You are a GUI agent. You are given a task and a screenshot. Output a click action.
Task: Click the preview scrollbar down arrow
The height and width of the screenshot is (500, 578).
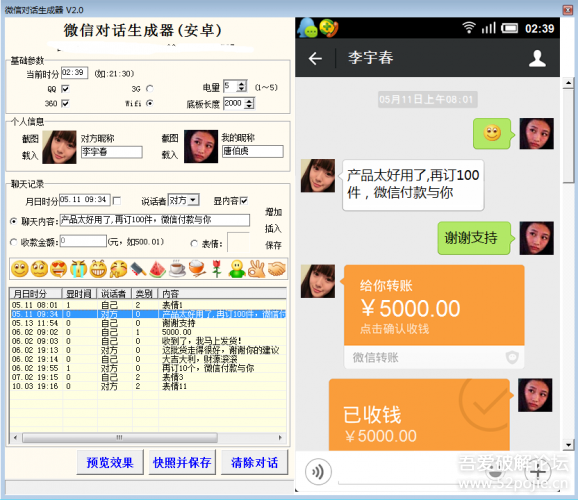pyautogui.click(x=568, y=445)
